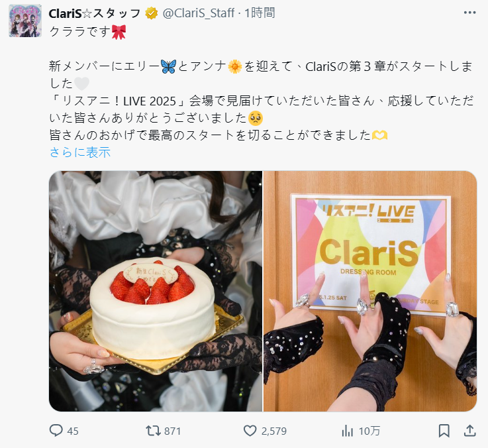Click the 10万 view count
Image resolution: width=488 pixels, height=448 pixels.
pos(369,431)
